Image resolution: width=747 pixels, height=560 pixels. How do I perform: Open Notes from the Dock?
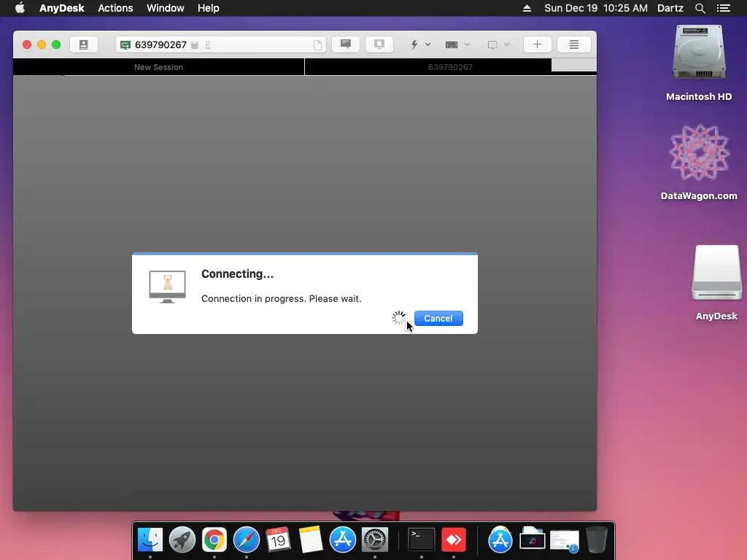pos(311,540)
